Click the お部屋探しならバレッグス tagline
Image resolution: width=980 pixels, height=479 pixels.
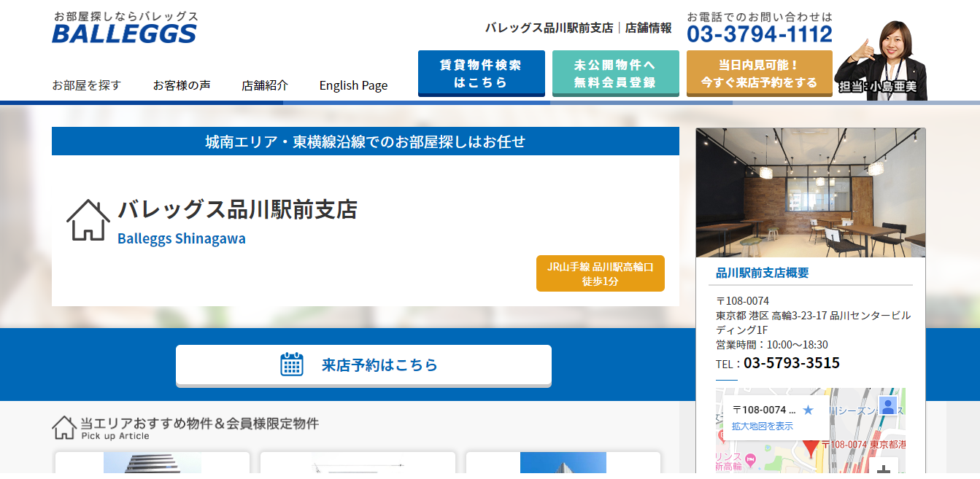coord(126,16)
